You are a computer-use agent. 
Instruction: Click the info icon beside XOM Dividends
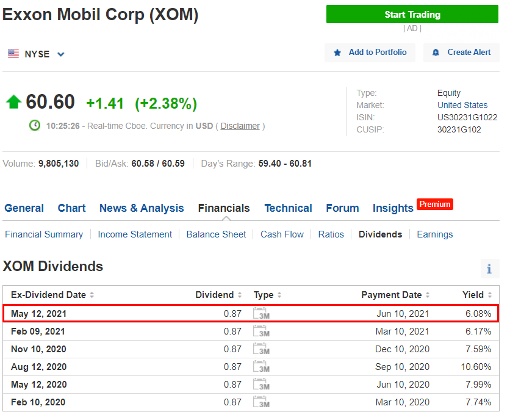pyautogui.click(x=489, y=269)
